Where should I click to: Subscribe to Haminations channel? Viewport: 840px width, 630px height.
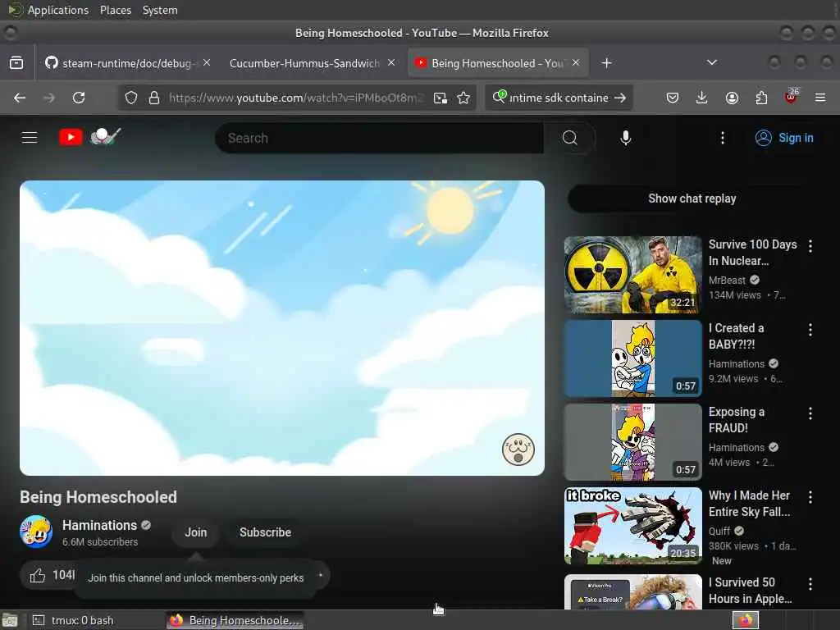pyautogui.click(x=265, y=532)
